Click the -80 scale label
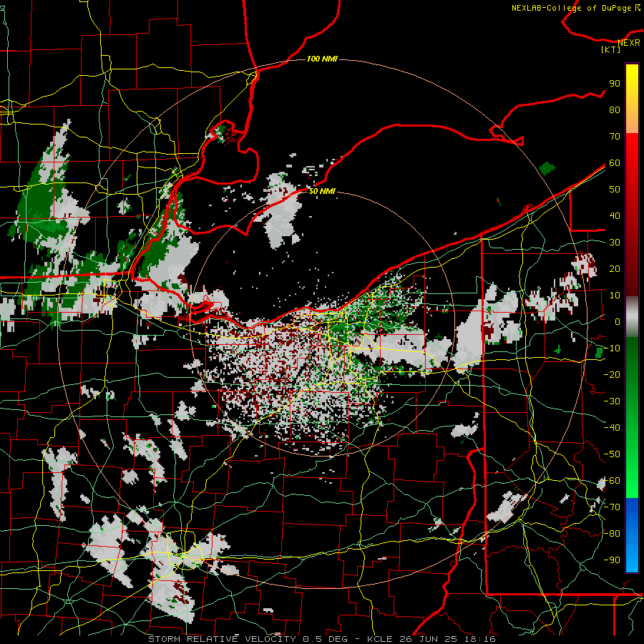Viewport: 644px width, 644px height. click(612, 534)
